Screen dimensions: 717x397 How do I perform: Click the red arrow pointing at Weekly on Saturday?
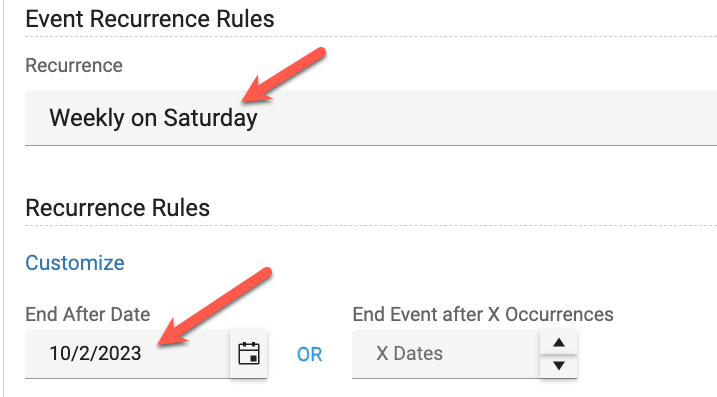284,75
